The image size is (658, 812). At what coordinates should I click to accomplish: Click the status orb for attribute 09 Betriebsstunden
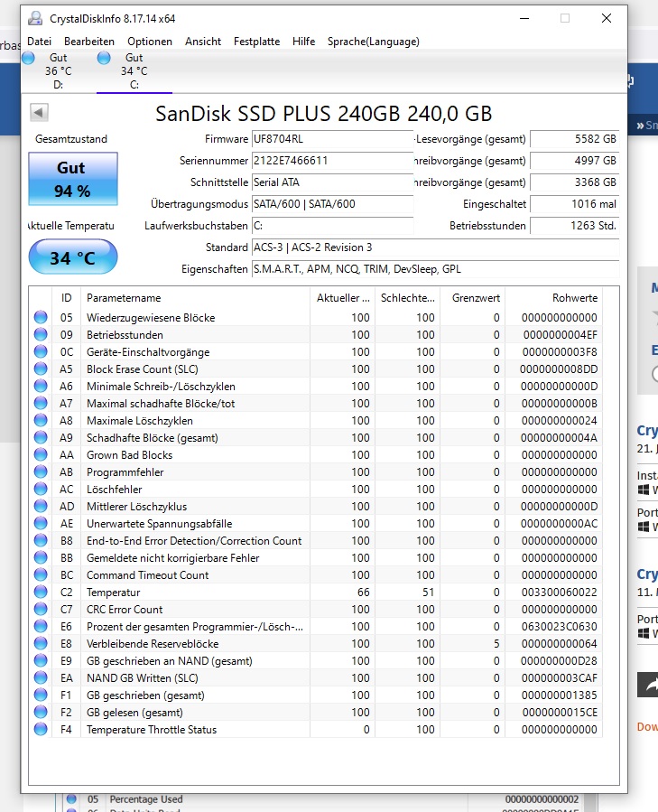pos(41,334)
